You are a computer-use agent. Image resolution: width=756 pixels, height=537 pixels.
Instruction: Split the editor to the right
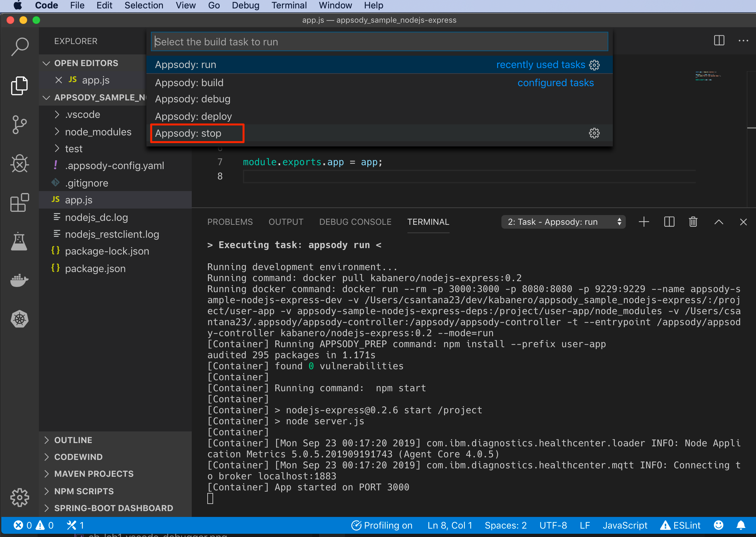(x=719, y=41)
